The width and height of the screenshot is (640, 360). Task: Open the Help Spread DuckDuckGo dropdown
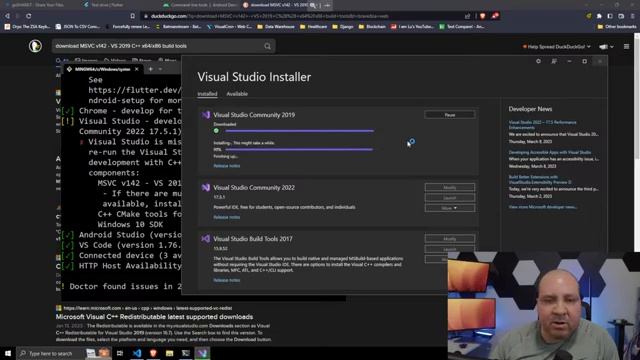[556, 47]
